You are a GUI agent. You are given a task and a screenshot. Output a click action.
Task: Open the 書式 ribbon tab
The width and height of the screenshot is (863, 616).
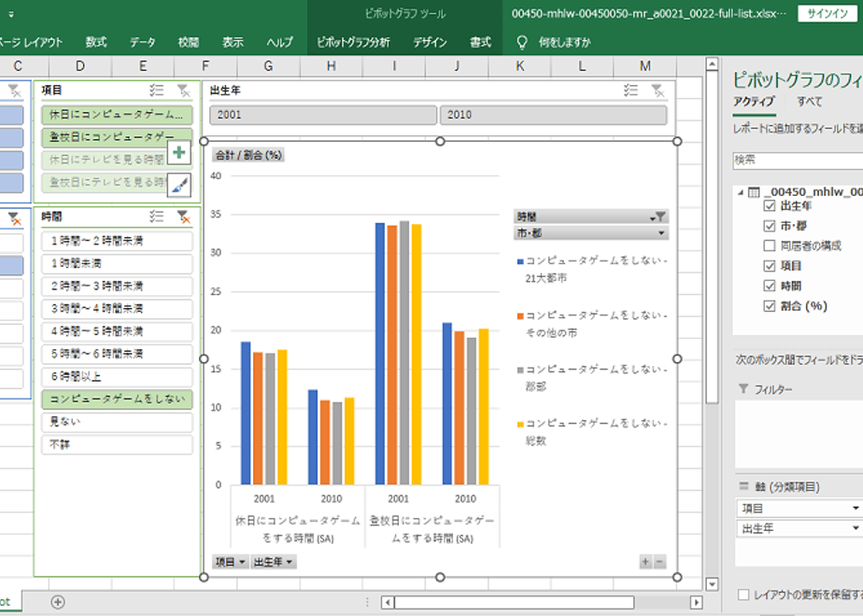tap(480, 42)
